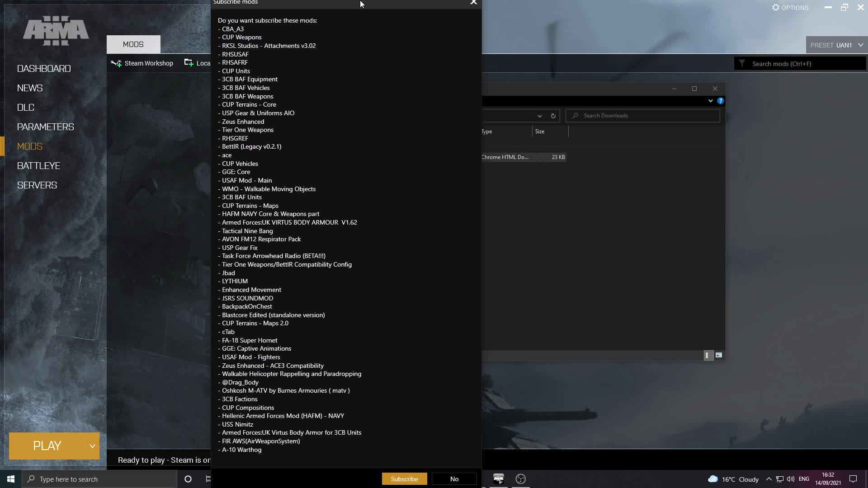Open the DLC section
This screenshot has width=868, height=488.
(26, 108)
